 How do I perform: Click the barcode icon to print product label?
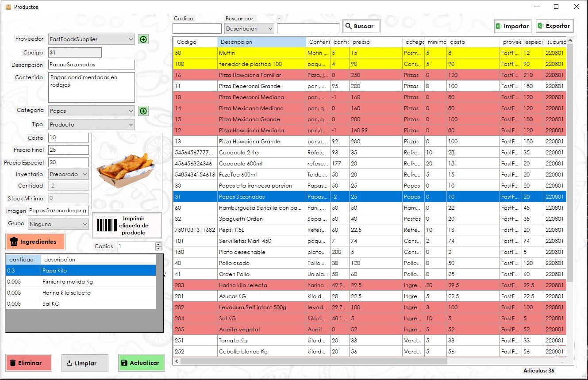point(106,225)
